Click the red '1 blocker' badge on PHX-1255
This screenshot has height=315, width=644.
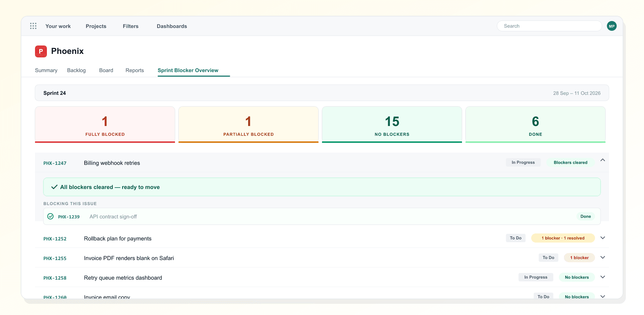(579, 258)
